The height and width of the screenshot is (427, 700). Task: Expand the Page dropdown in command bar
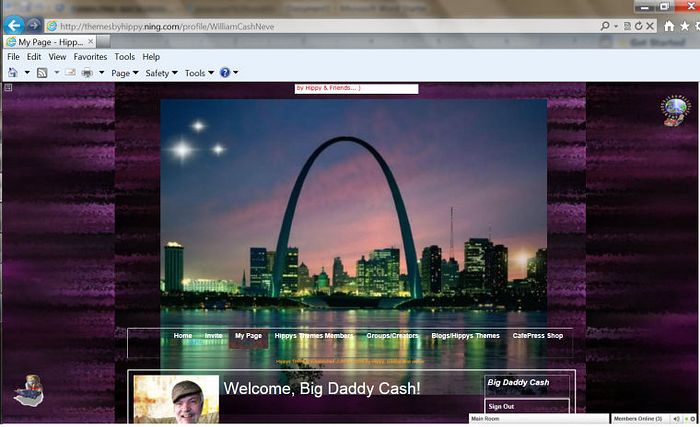tap(124, 73)
